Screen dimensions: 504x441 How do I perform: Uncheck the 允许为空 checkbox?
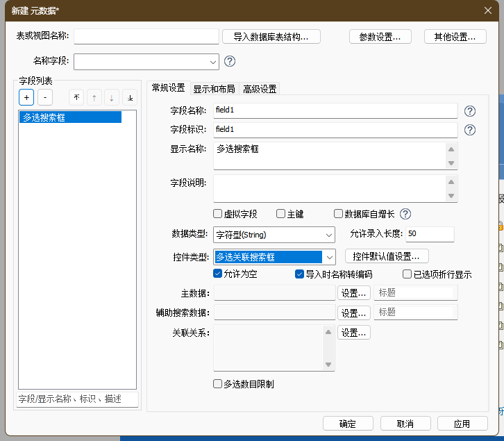click(218, 274)
